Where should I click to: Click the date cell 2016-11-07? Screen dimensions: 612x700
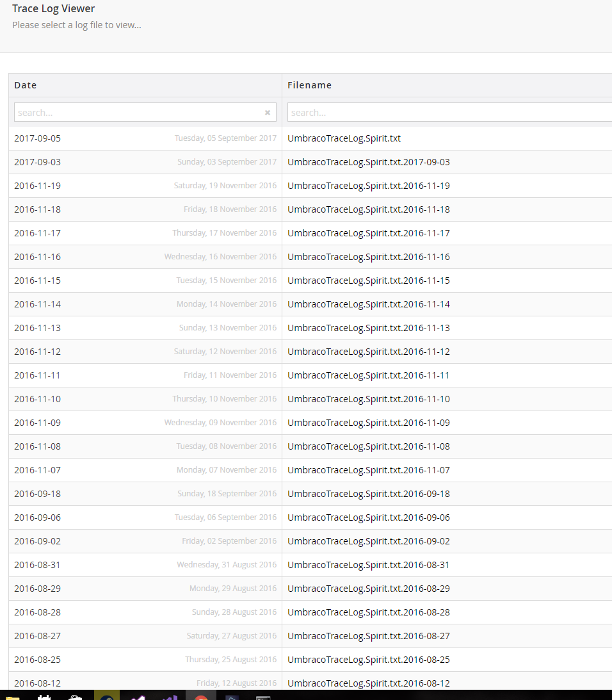(x=38, y=469)
